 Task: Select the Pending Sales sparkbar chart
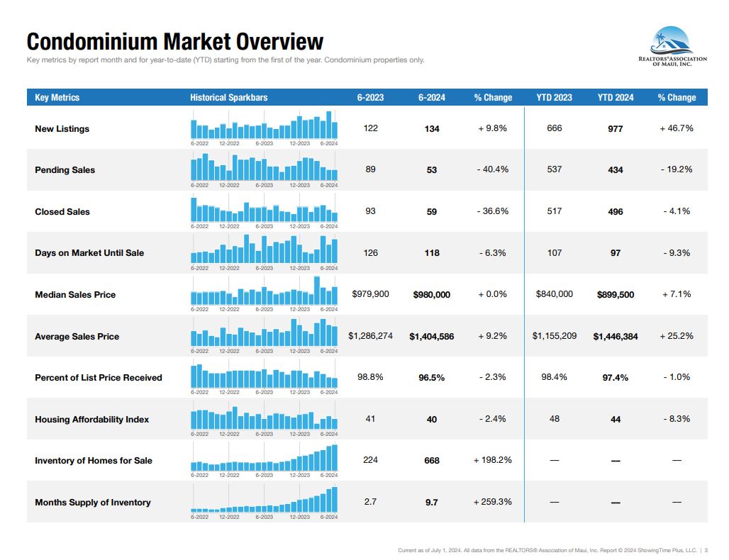[264, 167]
